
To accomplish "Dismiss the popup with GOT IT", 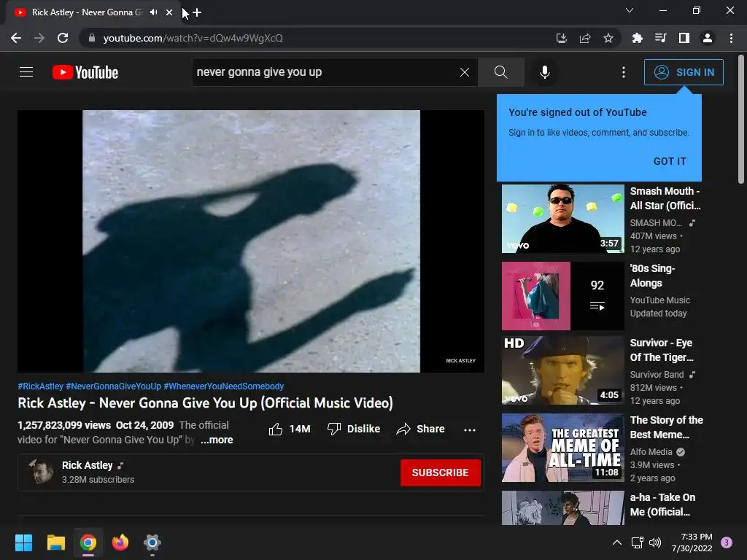I will click(x=670, y=161).
